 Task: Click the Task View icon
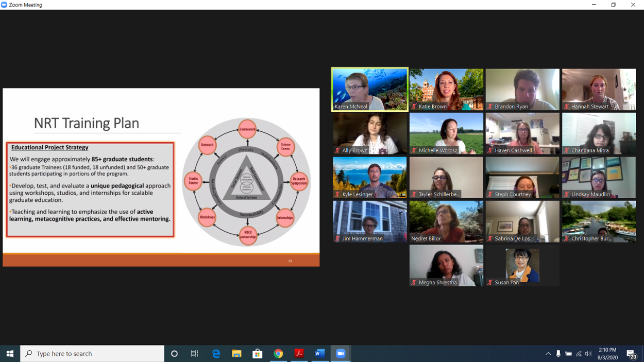[x=194, y=354]
